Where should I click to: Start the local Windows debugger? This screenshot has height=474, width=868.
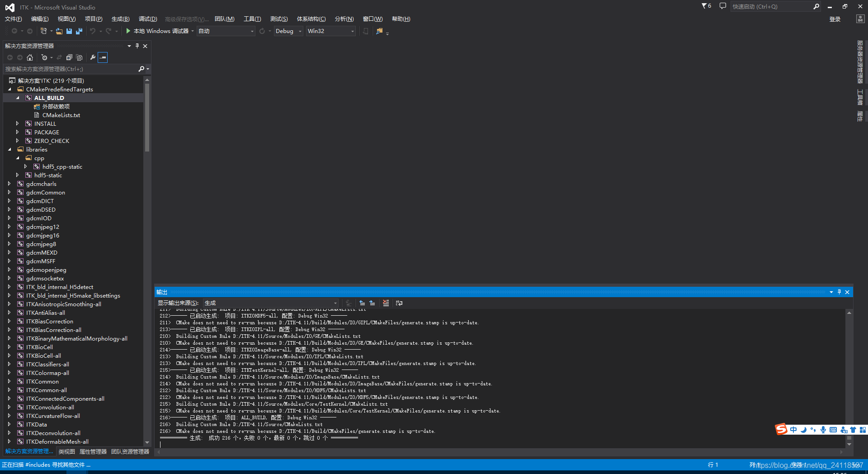coord(157,31)
